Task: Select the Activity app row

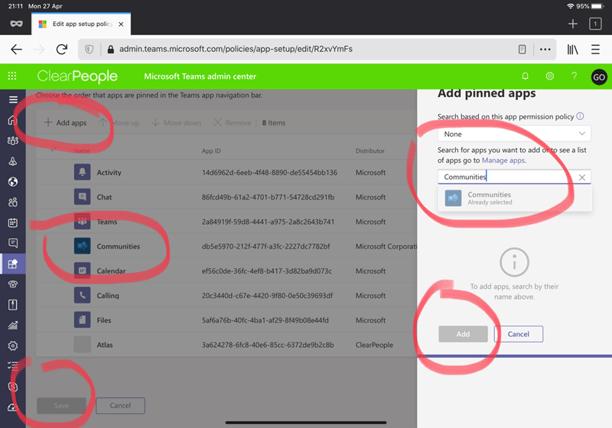Action: pos(226,172)
